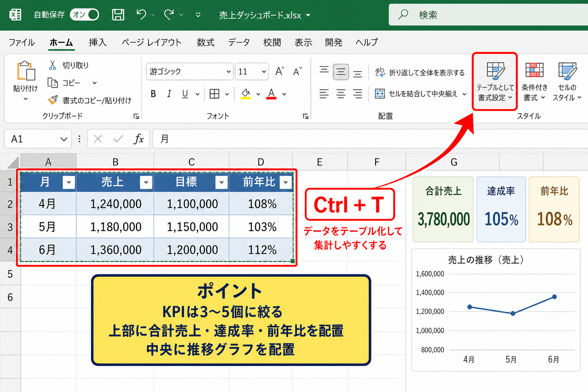The height and width of the screenshot is (392, 588).
Task: Open the 游ゴシック font name dropdown
Action: point(229,72)
